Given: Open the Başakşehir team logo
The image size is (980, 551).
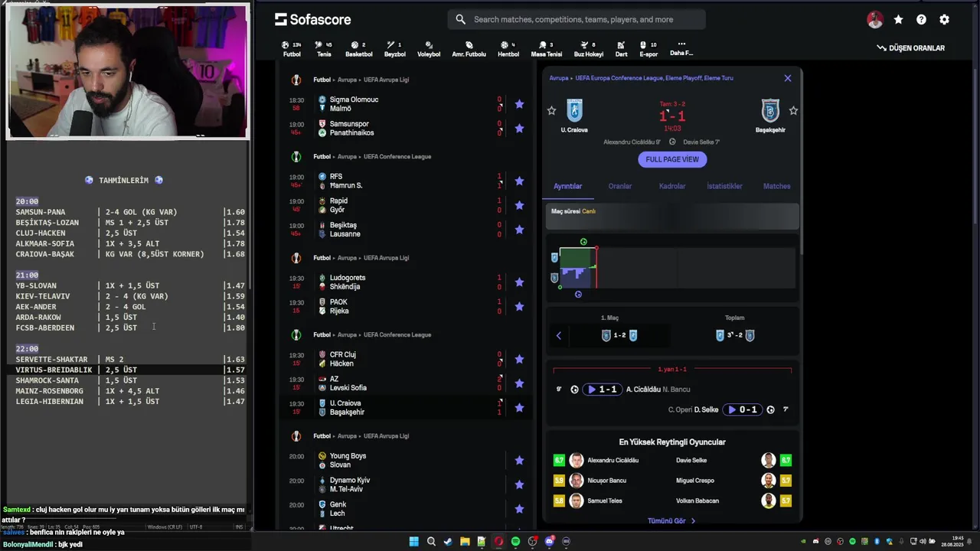Looking at the screenshot, I should click(770, 111).
